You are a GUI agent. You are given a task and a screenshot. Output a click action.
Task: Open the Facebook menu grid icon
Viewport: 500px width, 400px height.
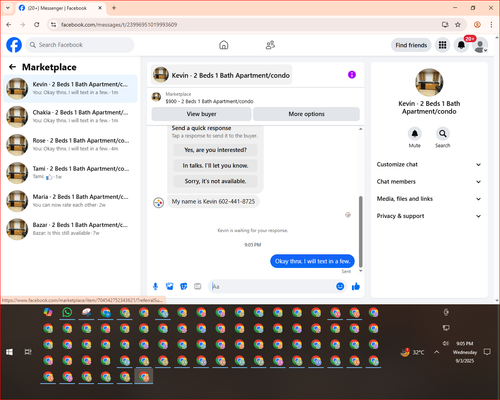[442, 45]
